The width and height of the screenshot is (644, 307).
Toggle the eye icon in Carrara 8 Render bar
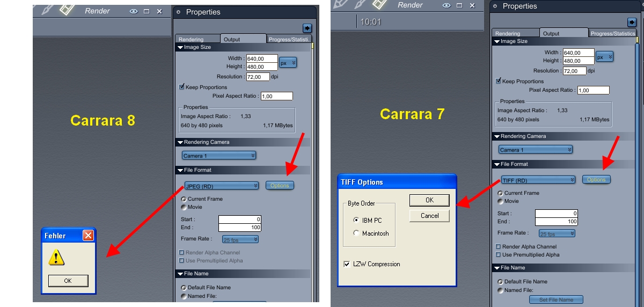pyautogui.click(x=134, y=11)
